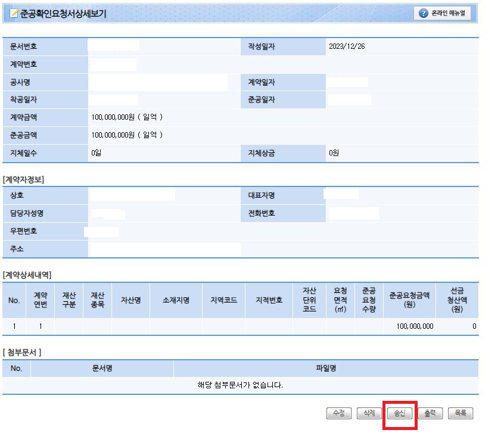Viewport: 504px width, 433px height.
Task: Click the 지적번호 column header
Action: click(x=269, y=300)
